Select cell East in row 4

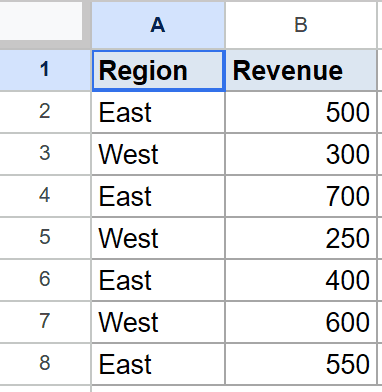(x=158, y=196)
